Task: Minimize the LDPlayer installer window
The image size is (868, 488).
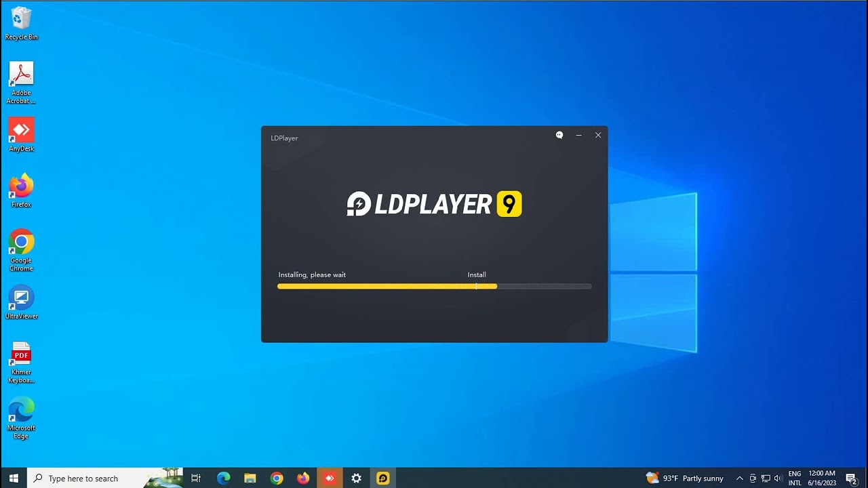Action: tap(578, 135)
